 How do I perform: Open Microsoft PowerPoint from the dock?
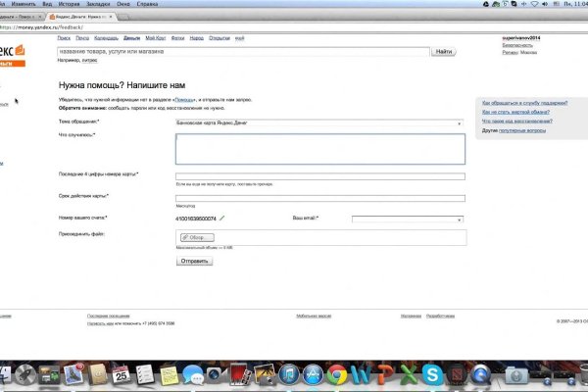point(385,373)
